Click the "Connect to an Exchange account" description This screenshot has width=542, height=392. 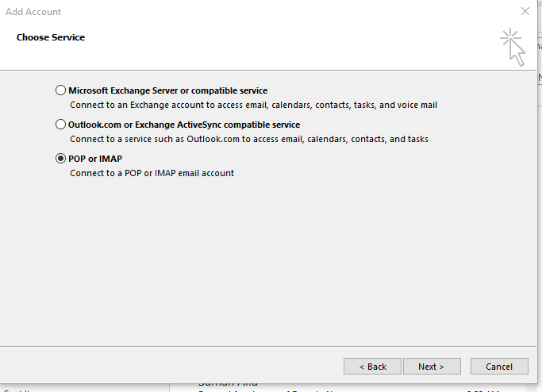pyautogui.click(x=253, y=105)
